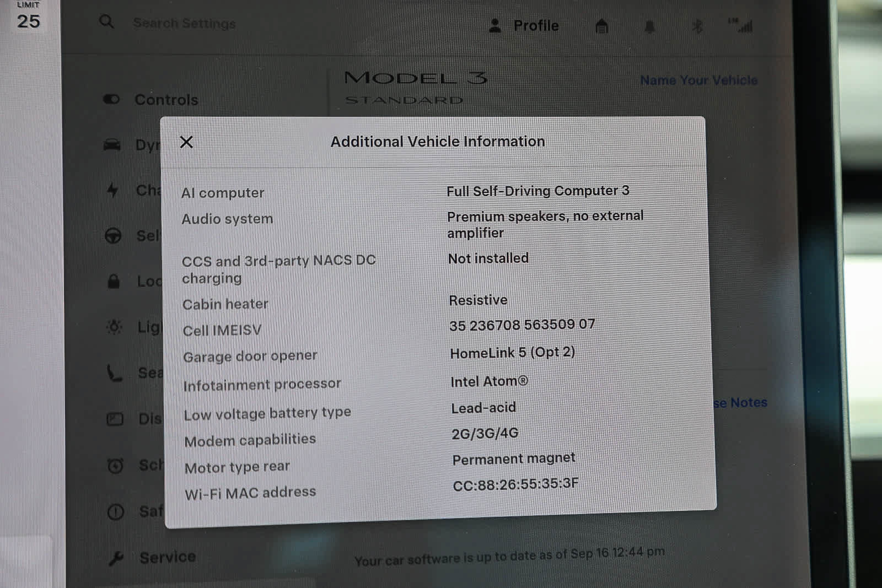Select the Resistive value

(x=478, y=300)
